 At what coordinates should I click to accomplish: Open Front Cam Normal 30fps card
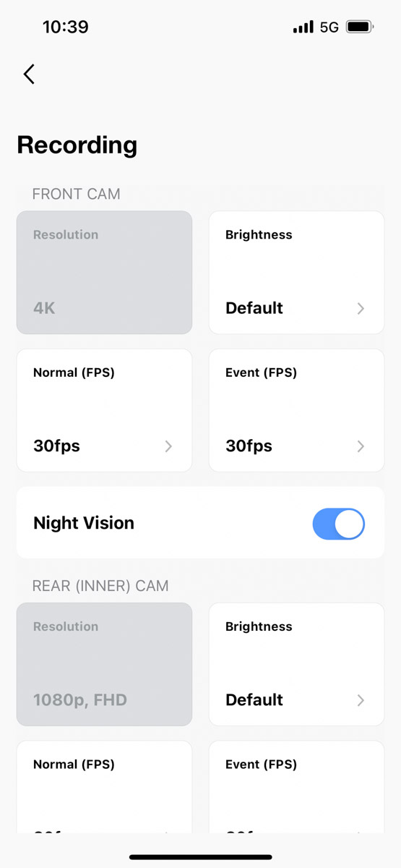point(104,410)
